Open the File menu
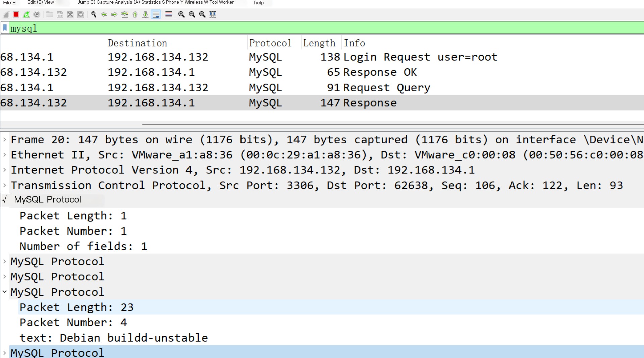This screenshot has height=358, width=644. pyautogui.click(x=9, y=3)
